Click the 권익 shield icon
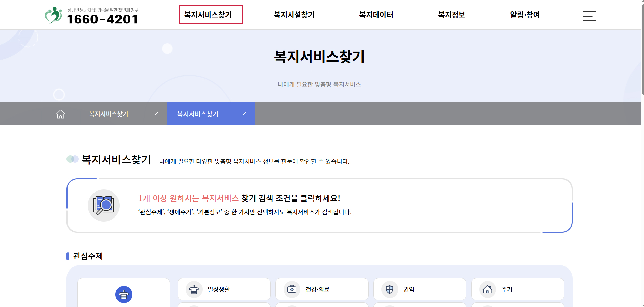Viewport: 644px width, 307px height. coord(390,289)
